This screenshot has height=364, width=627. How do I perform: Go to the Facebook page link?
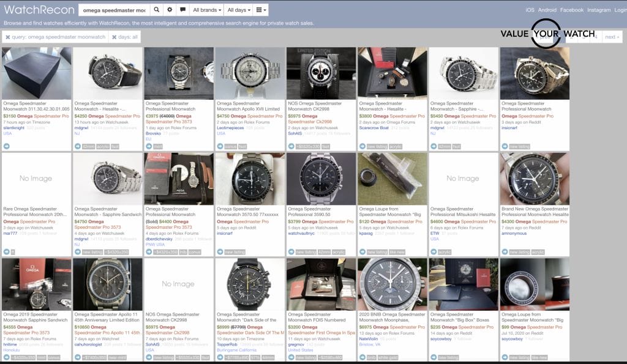(x=571, y=10)
